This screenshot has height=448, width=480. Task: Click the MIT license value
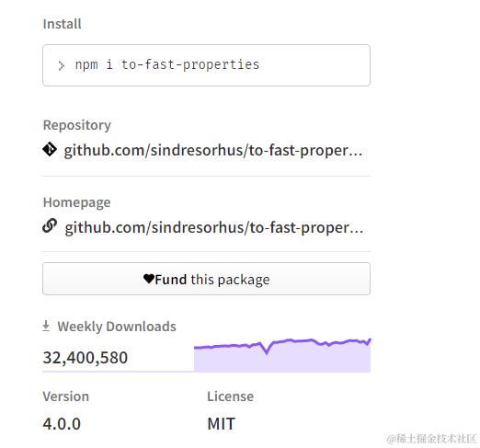tap(222, 424)
